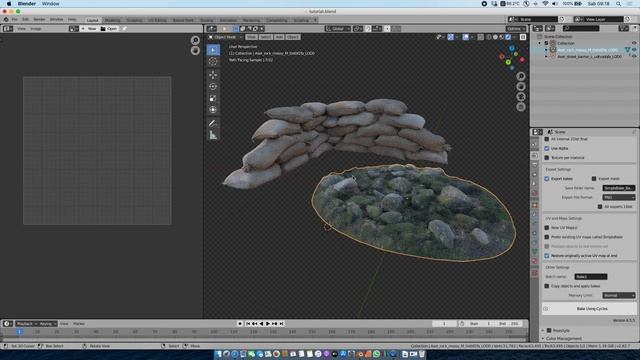The image size is (640, 360).
Task: Switch perspective/orthographic grid icon in viewport
Action: pyautogui.click(x=521, y=107)
